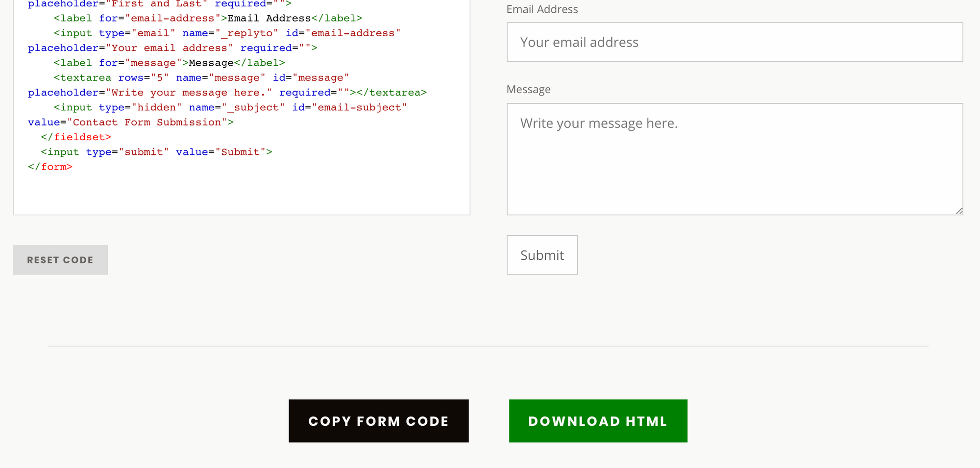Grab the Message textarea resize handle

click(959, 211)
